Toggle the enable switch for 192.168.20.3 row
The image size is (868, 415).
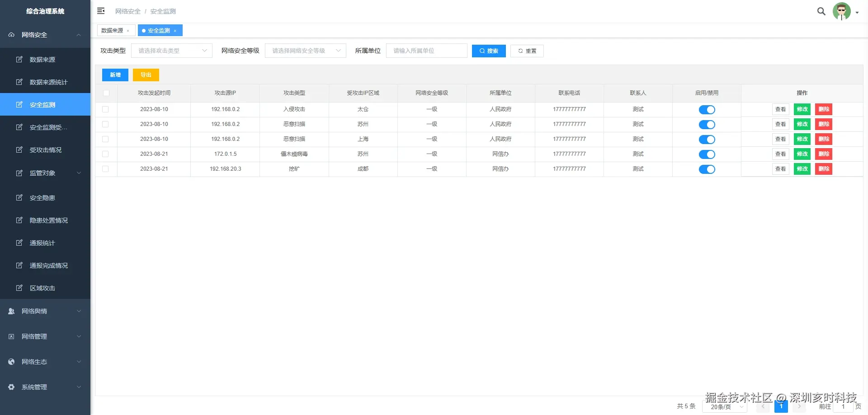707,169
